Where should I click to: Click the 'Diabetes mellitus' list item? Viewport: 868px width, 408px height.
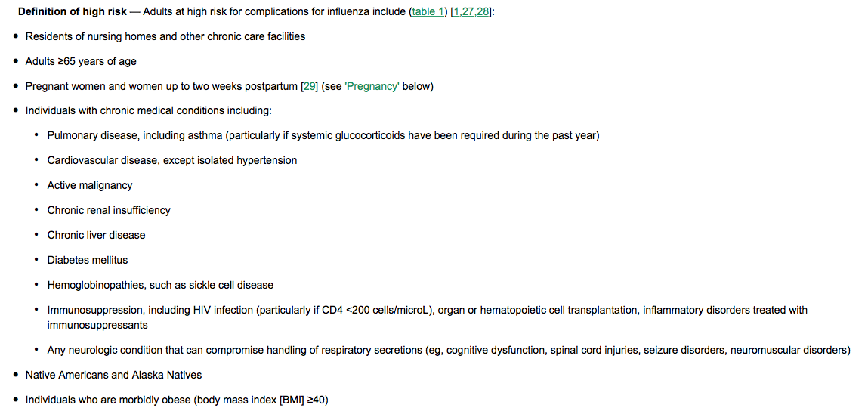(88, 260)
